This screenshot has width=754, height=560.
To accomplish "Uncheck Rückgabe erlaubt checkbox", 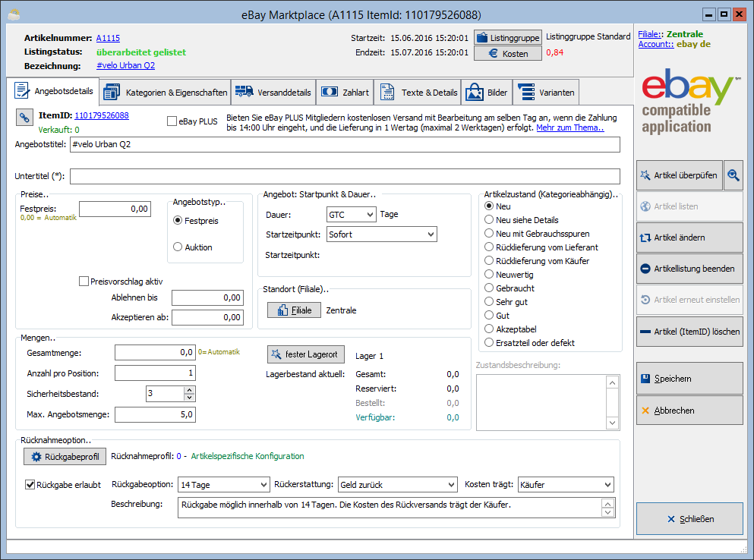I will pos(30,485).
